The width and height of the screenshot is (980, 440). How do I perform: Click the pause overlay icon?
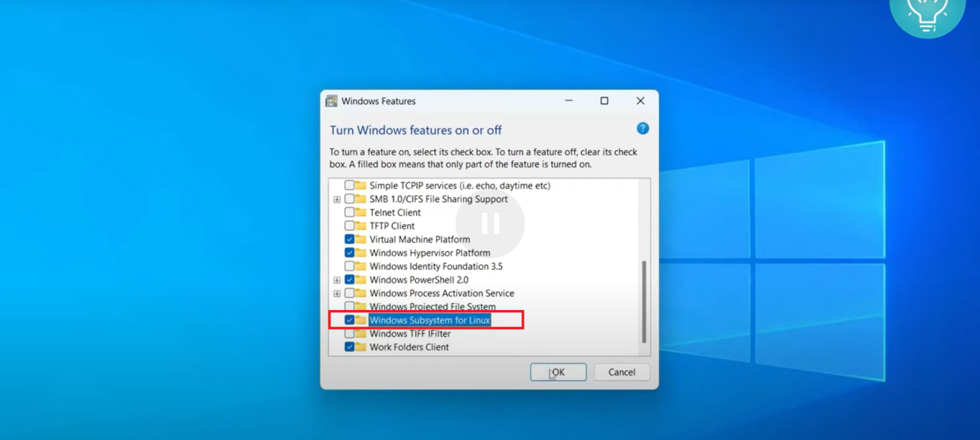[x=489, y=223]
